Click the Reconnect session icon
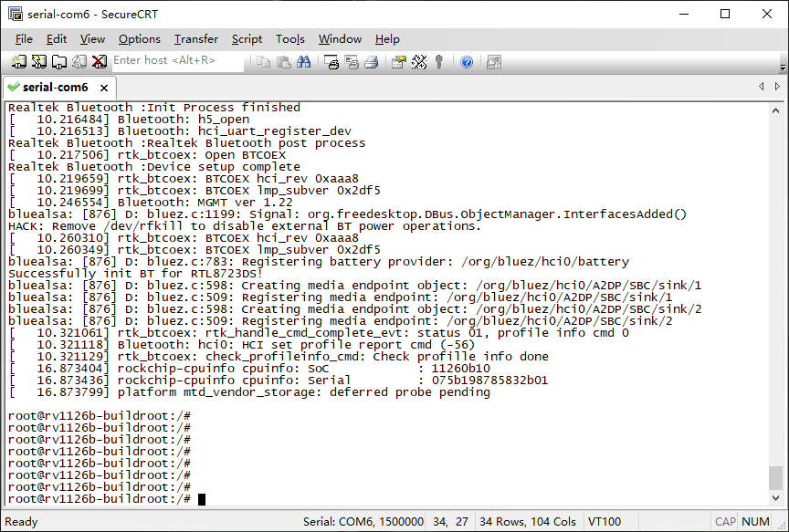This screenshot has height=532, width=789. point(79,62)
